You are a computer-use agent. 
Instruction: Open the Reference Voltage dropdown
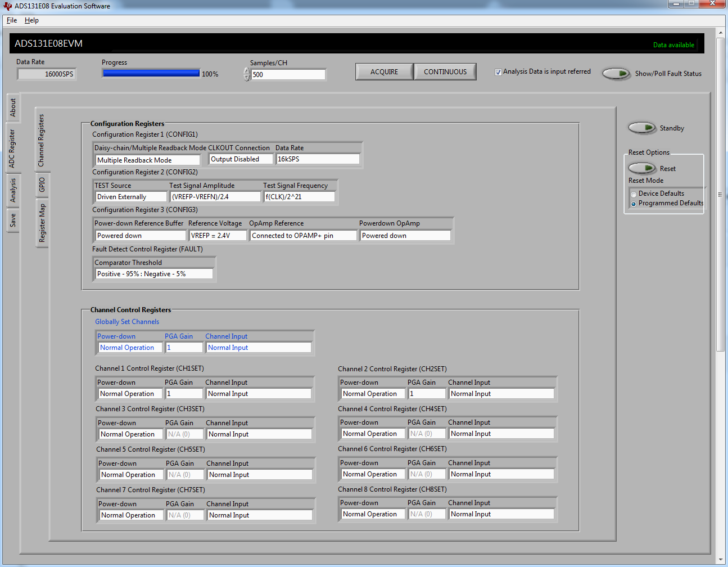coord(218,236)
